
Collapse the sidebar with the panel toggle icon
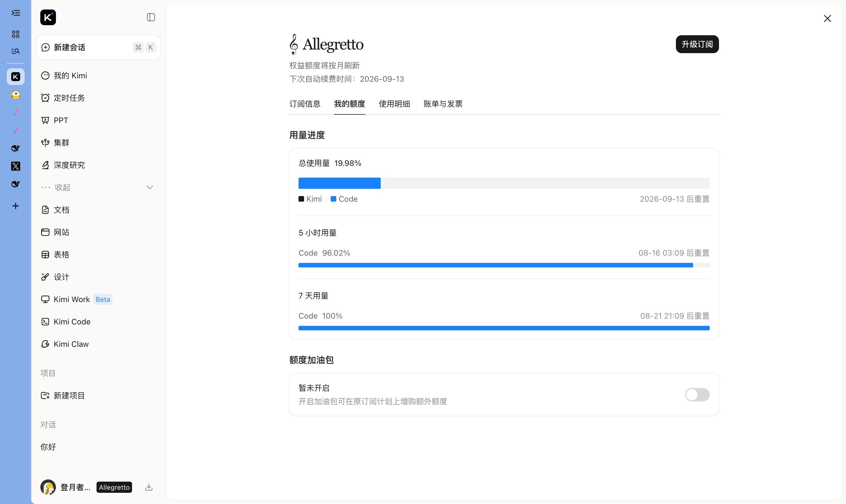(151, 17)
